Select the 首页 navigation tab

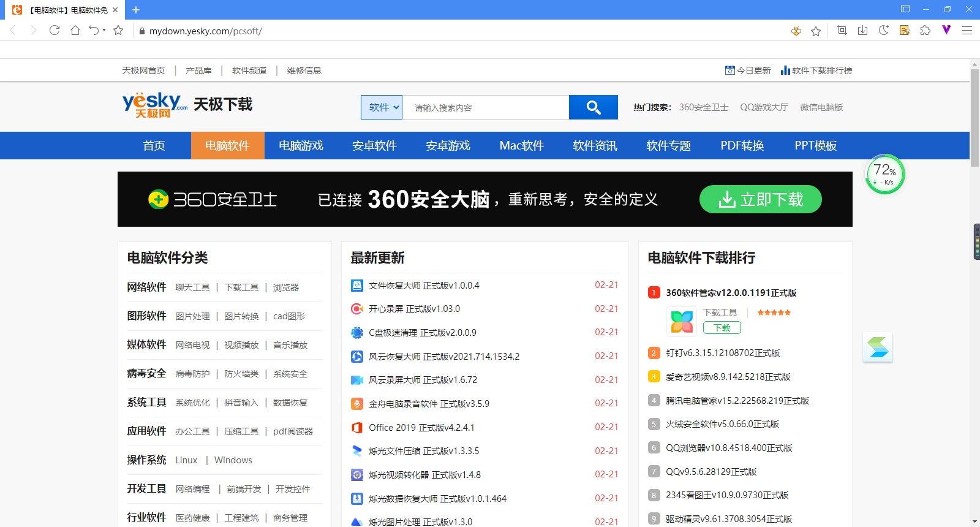(154, 145)
